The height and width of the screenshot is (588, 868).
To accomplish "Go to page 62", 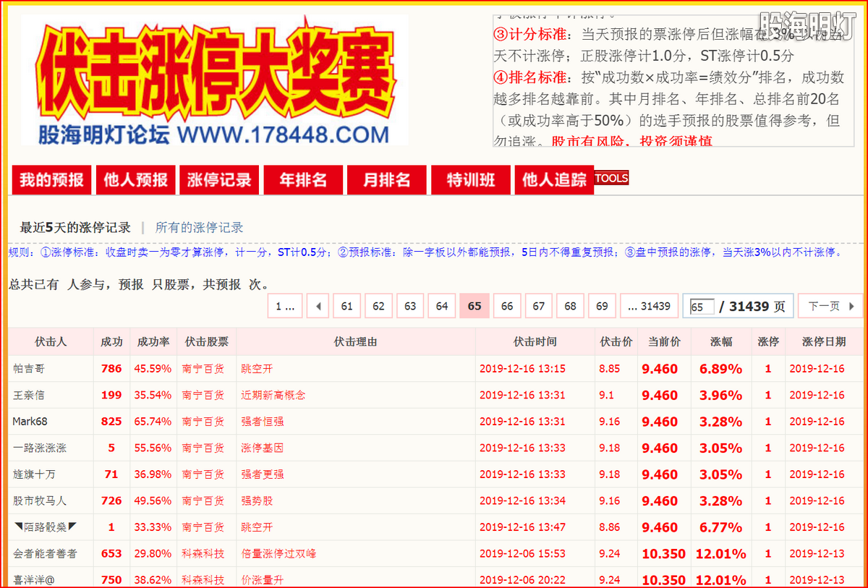I will pos(378,306).
